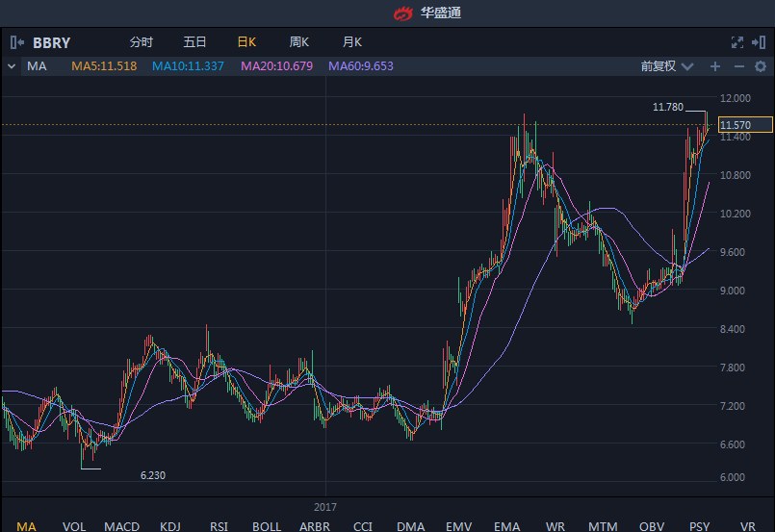Click the split-panel layout icon at top right

[759, 42]
